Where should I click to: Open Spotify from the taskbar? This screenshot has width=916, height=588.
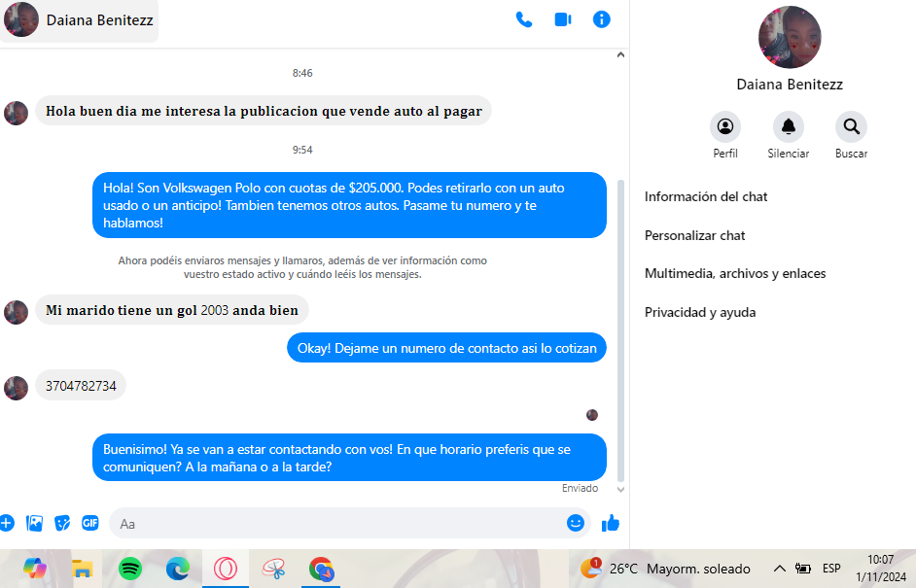130,569
